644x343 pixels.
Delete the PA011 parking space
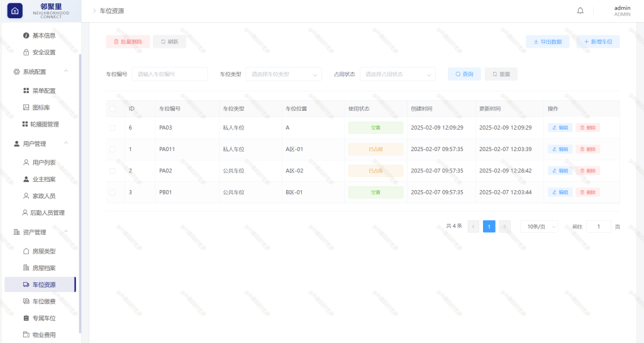coord(588,149)
